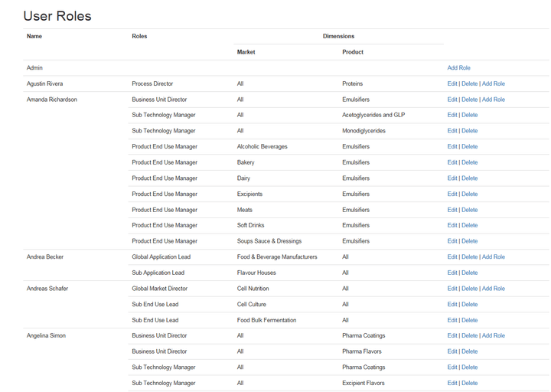Add Role for Agustin Rivera

(x=493, y=84)
